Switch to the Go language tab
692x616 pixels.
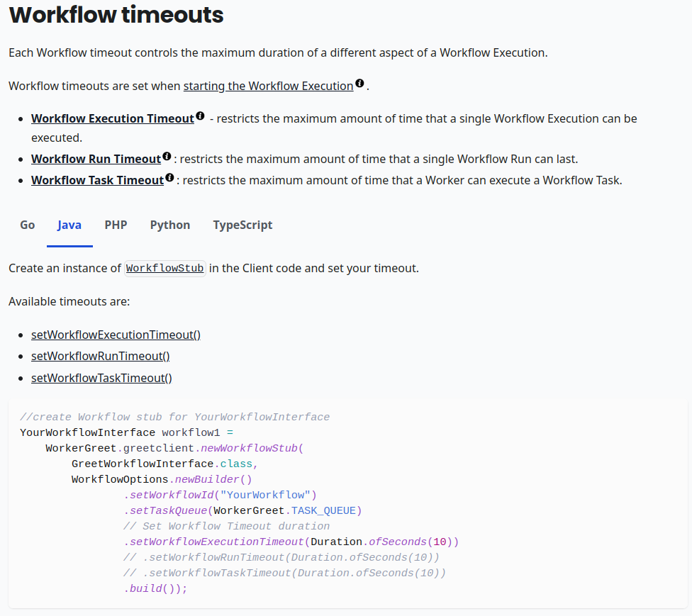[27, 225]
